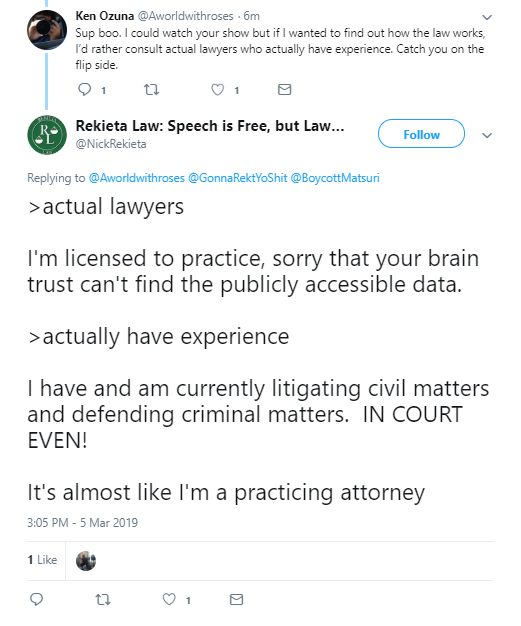Viewport: 521px width, 626px height.
Task: View the 1 Like count list
Action: pos(42,560)
